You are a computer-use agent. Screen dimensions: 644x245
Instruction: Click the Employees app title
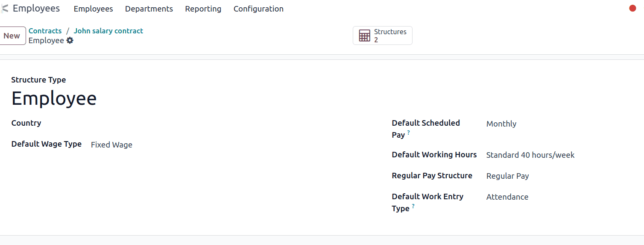click(x=36, y=9)
